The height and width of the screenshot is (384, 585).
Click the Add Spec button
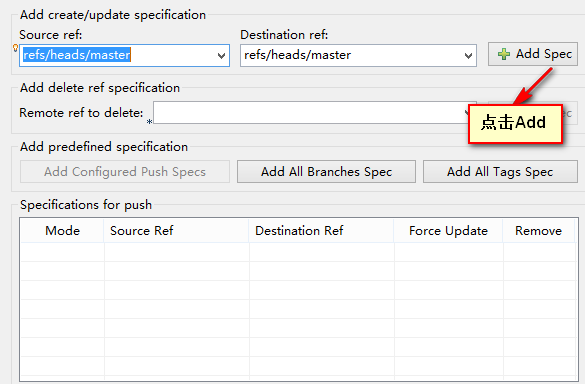click(x=533, y=54)
